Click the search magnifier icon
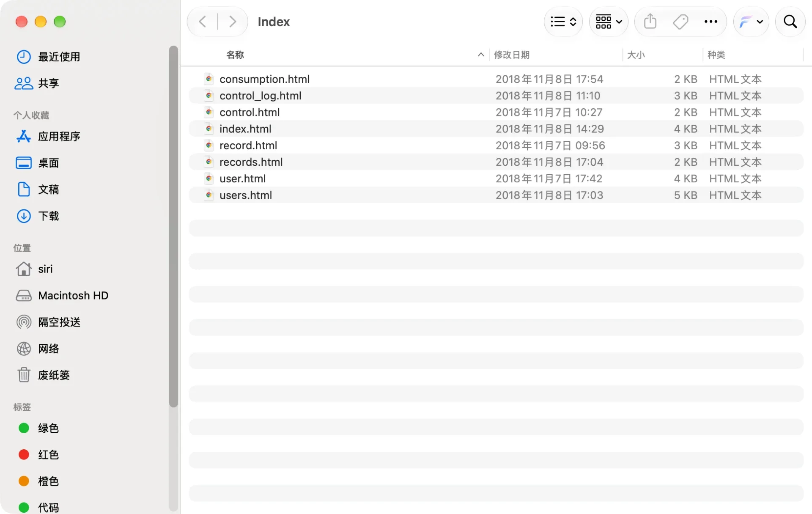The height and width of the screenshot is (514, 812). click(790, 22)
